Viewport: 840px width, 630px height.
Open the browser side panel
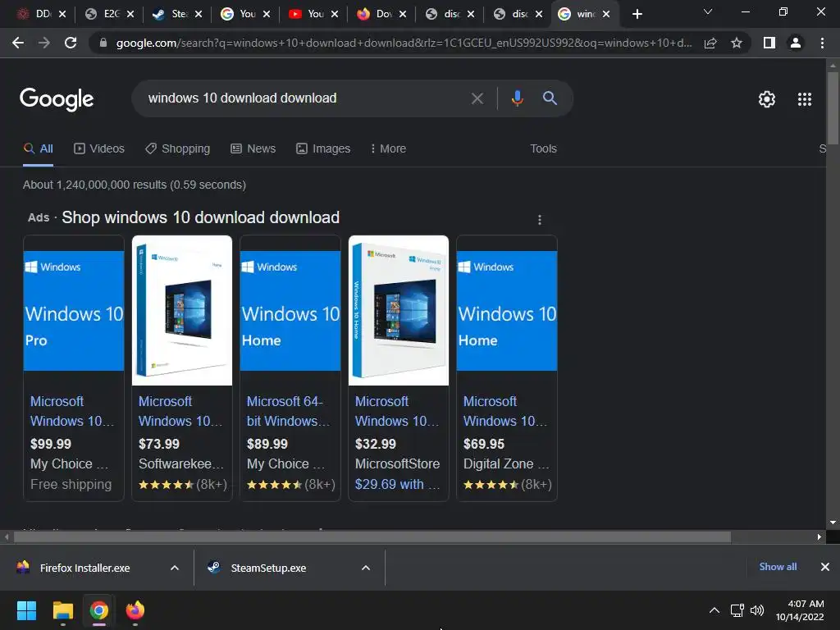769,43
